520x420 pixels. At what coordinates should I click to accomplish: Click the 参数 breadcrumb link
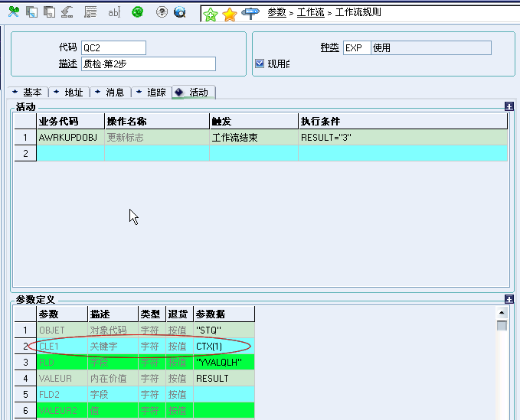276,13
